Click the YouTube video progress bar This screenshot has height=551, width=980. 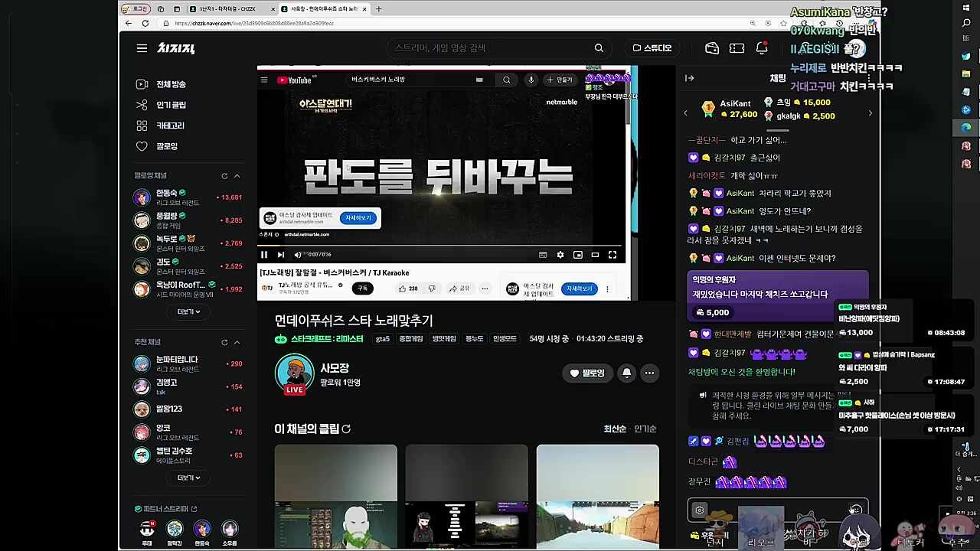441,246
